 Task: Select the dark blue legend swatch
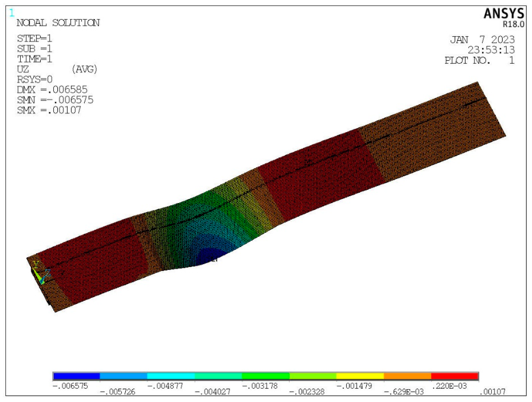pyautogui.click(x=76, y=376)
